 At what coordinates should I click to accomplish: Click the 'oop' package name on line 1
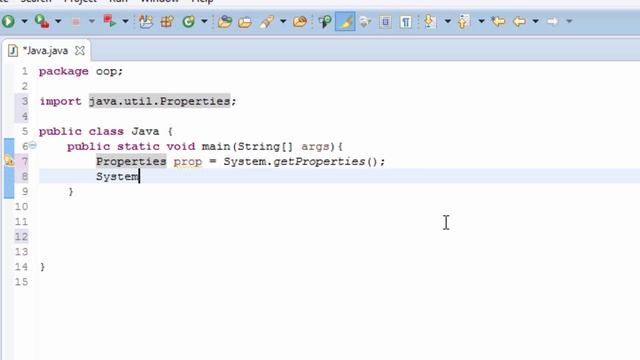[107, 71]
